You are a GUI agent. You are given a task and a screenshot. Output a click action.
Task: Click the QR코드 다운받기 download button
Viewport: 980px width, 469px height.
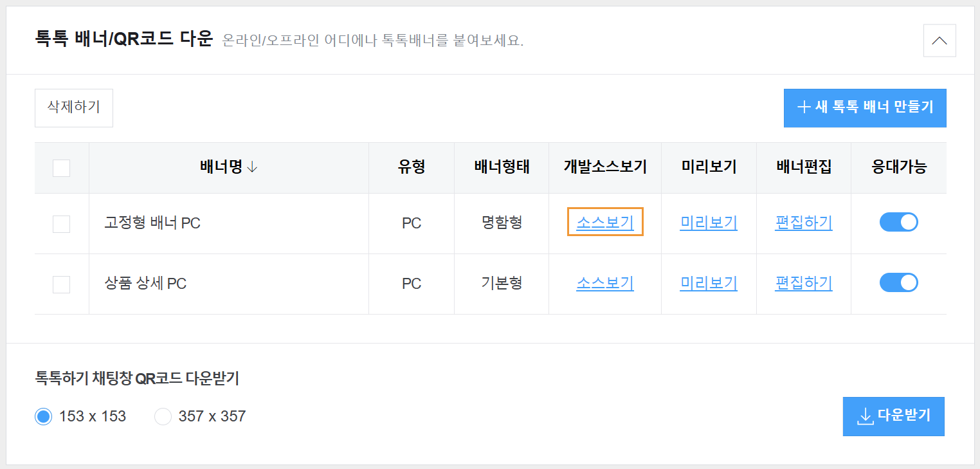893,416
